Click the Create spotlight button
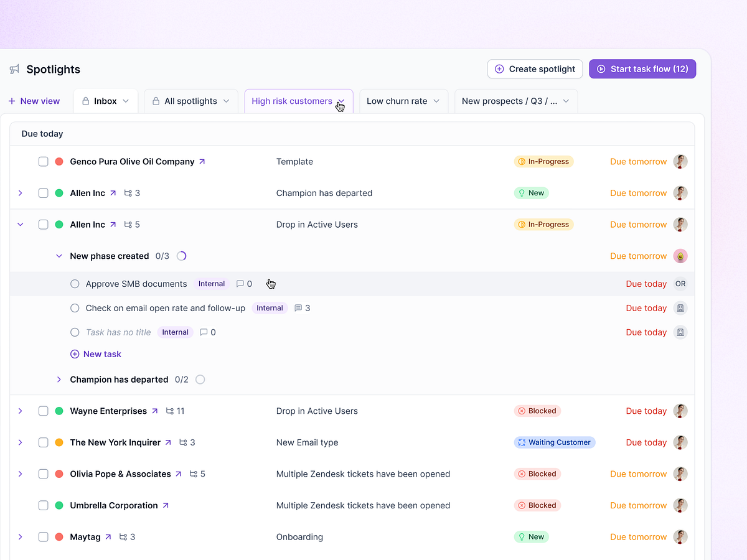The image size is (747, 560). (x=534, y=69)
